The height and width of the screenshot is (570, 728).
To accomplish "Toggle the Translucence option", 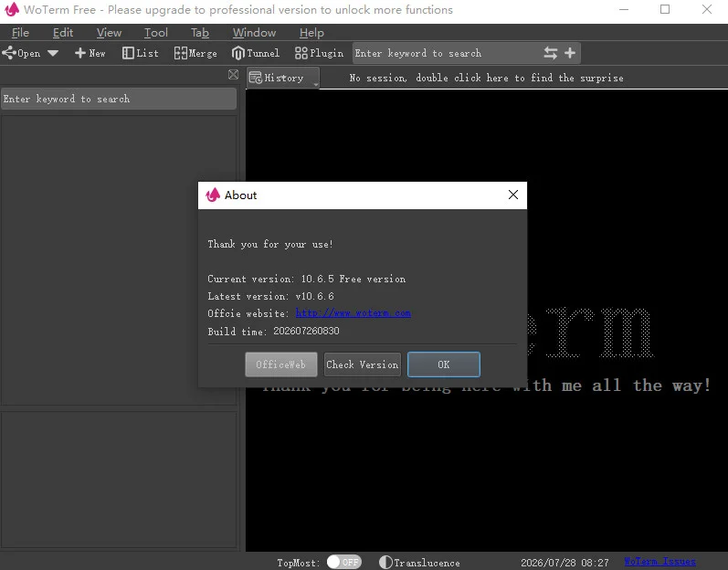I will click(419, 563).
